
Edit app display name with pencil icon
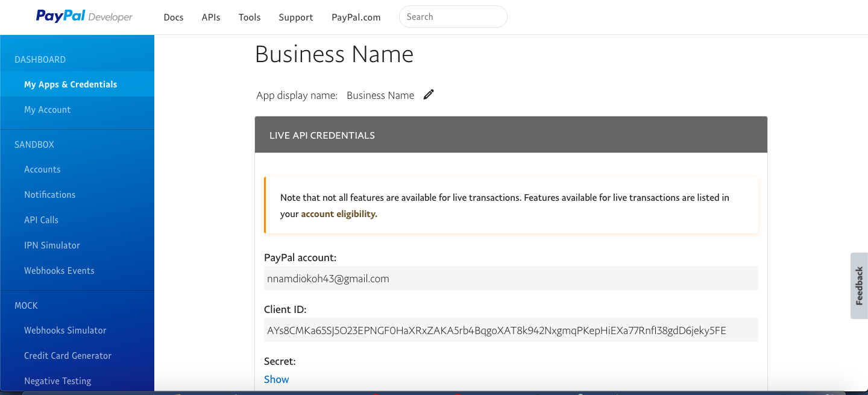(x=429, y=95)
